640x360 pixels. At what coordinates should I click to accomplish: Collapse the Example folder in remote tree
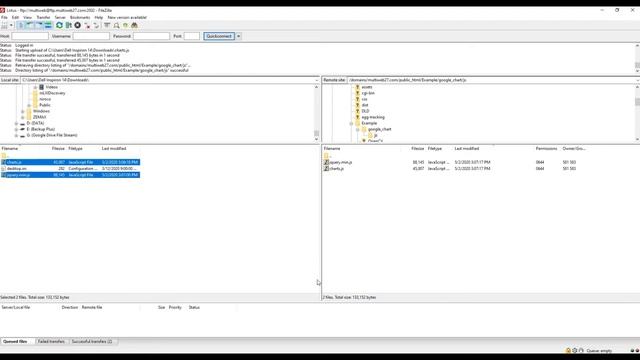351,123
